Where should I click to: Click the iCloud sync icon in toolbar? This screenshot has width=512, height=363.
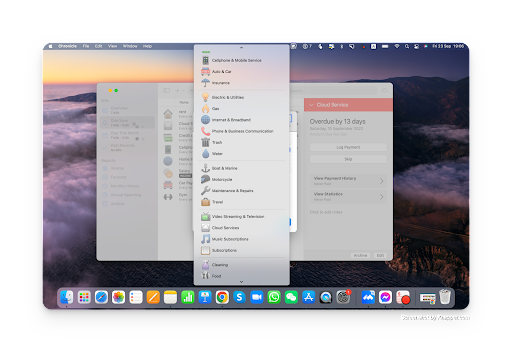384,90
